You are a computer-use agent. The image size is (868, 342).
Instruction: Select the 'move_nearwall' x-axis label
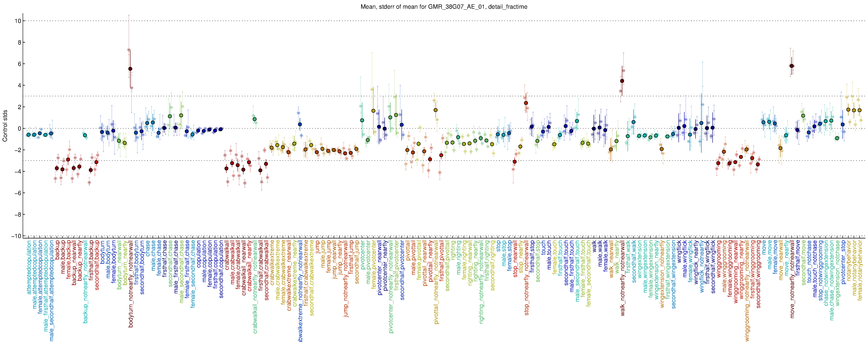(781, 260)
